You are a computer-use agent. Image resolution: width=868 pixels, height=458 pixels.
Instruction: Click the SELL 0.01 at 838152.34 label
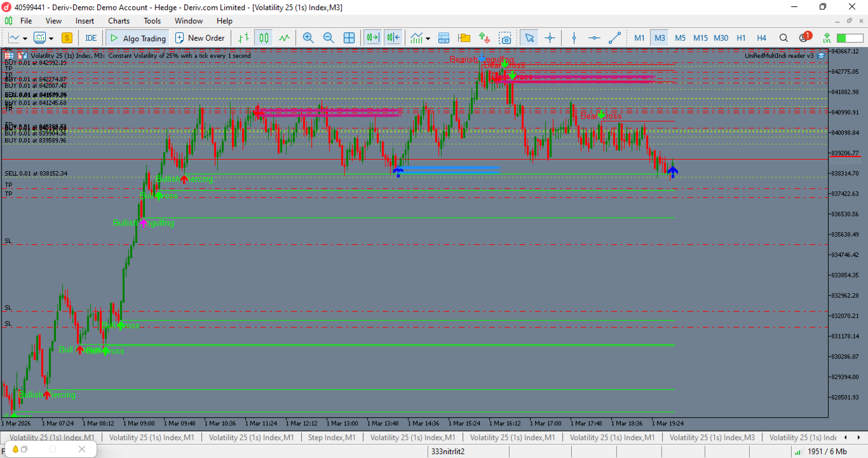[x=36, y=174]
